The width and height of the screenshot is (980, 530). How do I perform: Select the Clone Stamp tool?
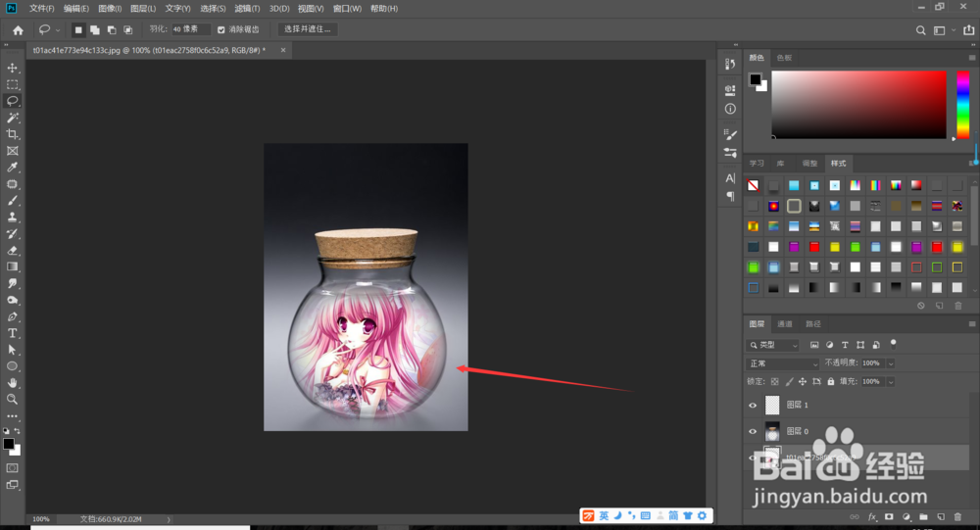[12, 217]
